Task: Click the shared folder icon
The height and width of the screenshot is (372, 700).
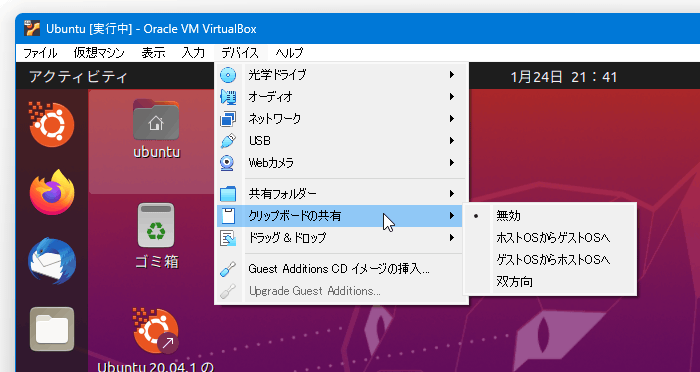Action: tap(228, 194)
